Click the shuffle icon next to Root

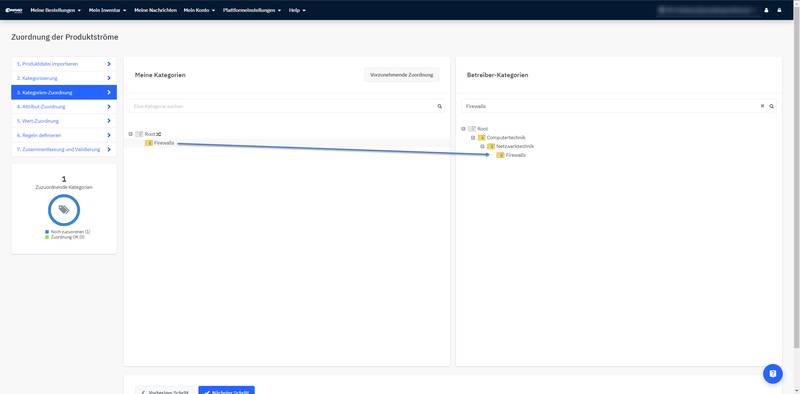click(159, 134)
